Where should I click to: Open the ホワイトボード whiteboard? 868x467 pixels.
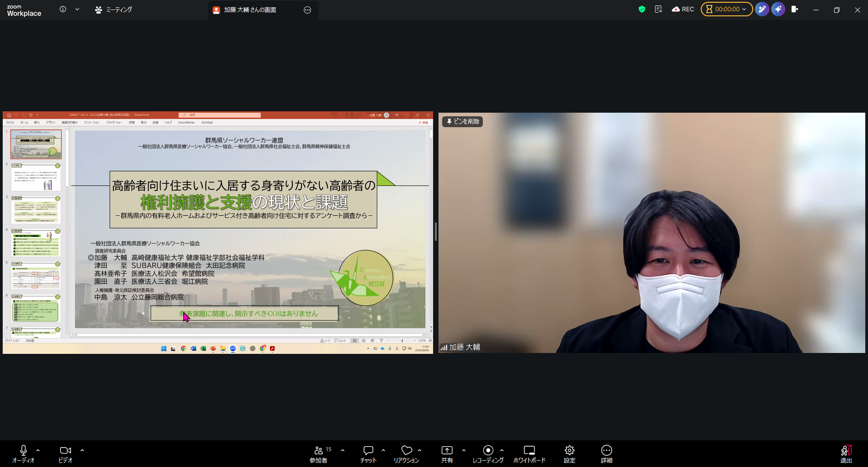[529, 454]
